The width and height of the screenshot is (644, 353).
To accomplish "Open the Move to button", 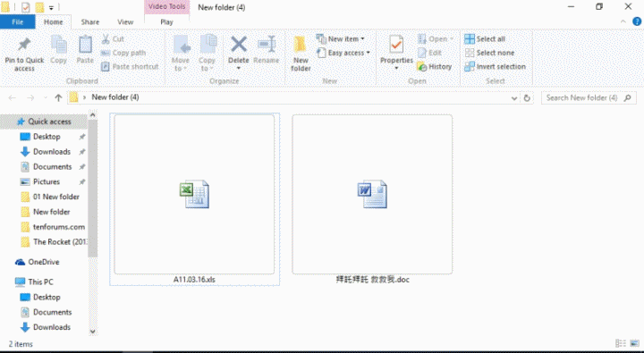I will click(181, 53).
